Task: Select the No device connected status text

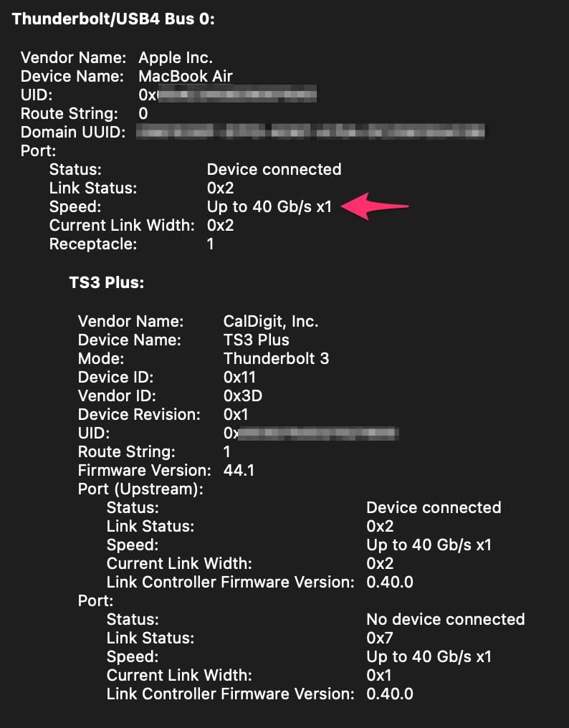Action: click(446, 619)
